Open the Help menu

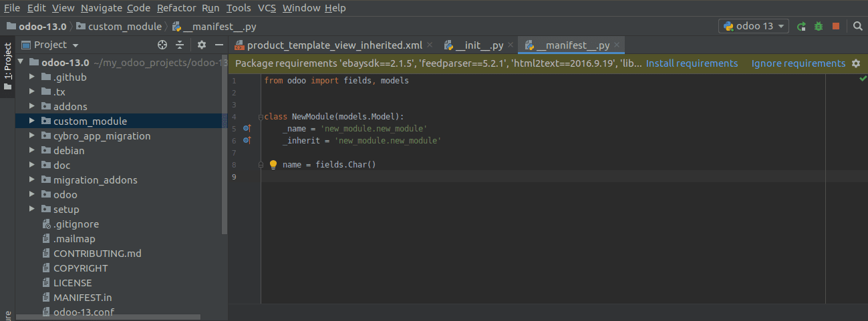tap(335, 8)
